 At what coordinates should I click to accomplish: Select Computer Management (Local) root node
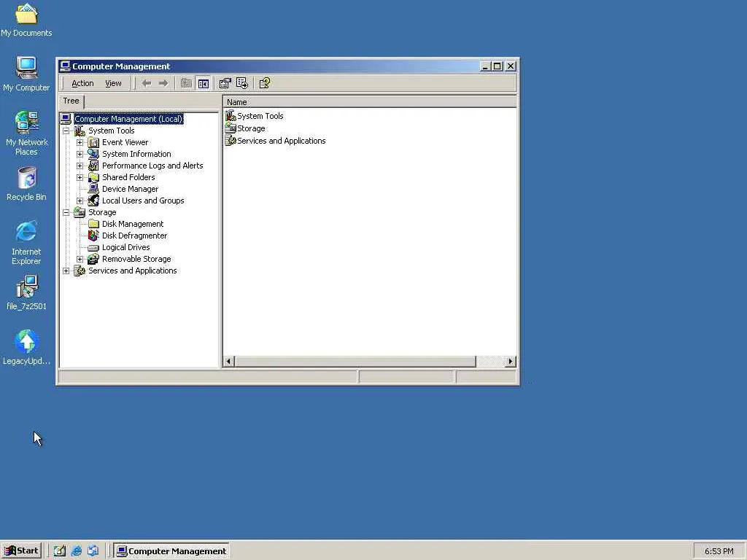click(128, 119)
